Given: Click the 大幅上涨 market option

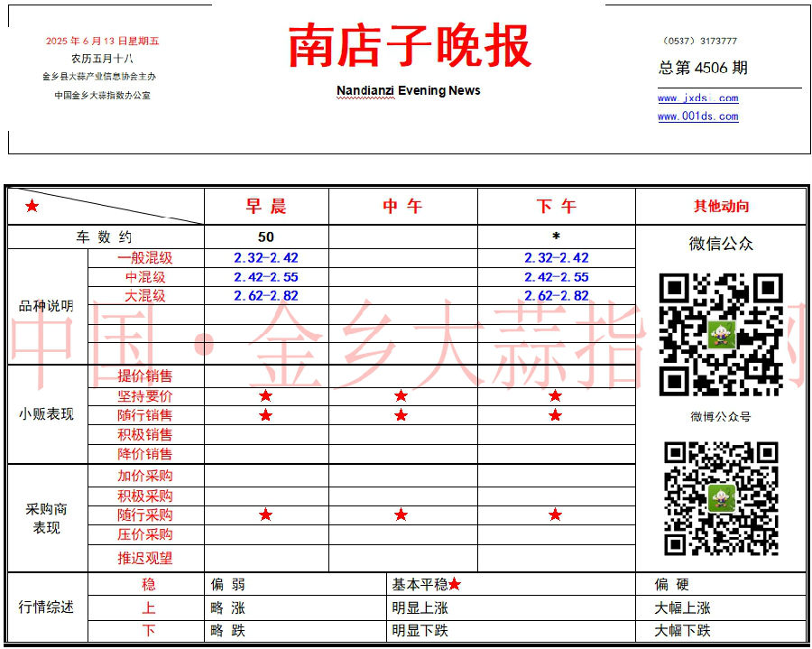Looking at the screenshot, I should (683, 608).
